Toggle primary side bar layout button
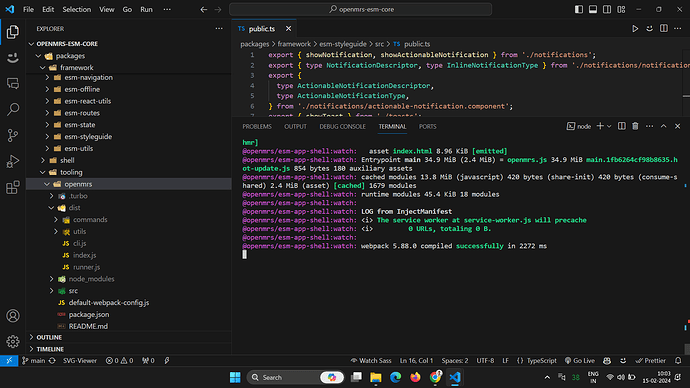Screen dimensions: 690x388 coord(579,9)
